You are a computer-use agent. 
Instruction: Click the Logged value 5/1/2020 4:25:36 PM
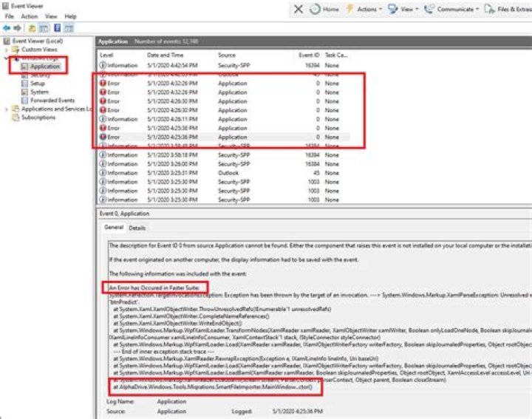[298, 412]
